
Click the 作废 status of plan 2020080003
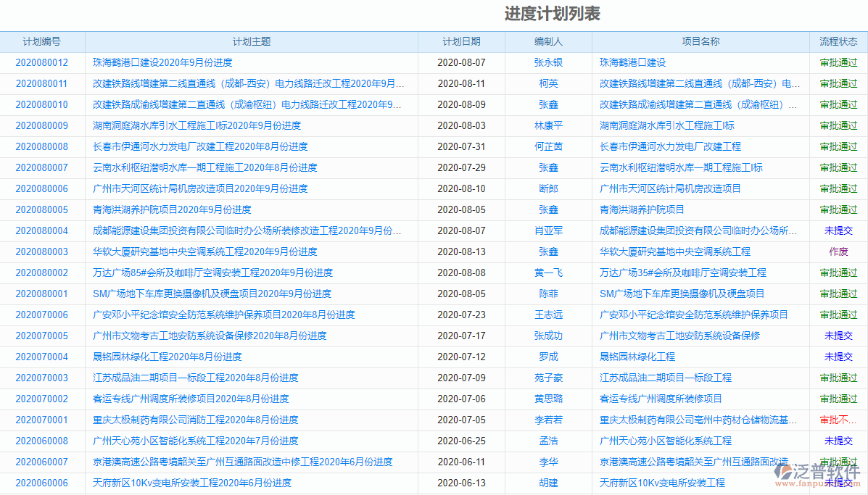(x=838, y=251)
